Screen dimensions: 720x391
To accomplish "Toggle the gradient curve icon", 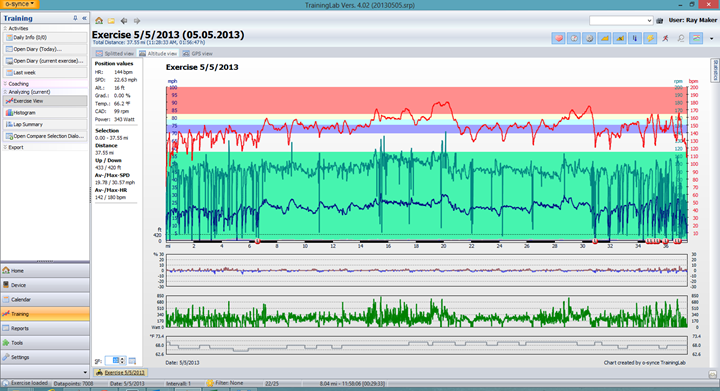I will 619,39.
